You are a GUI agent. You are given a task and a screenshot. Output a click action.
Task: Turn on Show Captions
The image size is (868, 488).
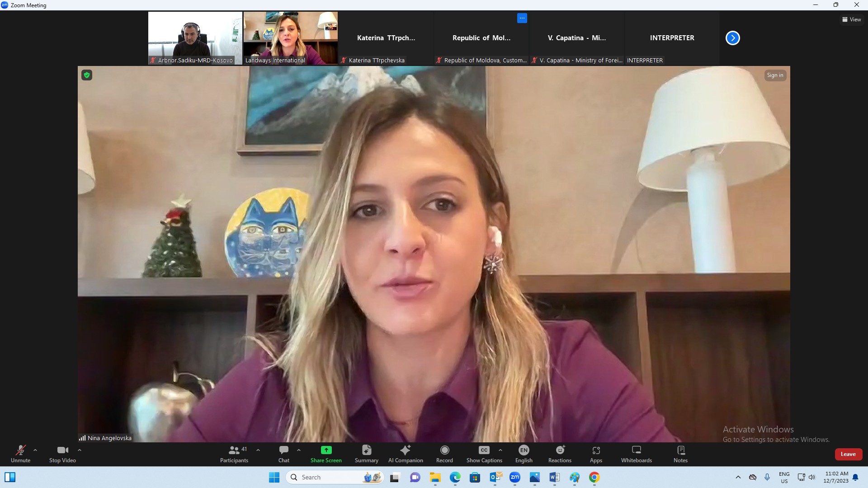pyautogui.click(x=484, y=454)
